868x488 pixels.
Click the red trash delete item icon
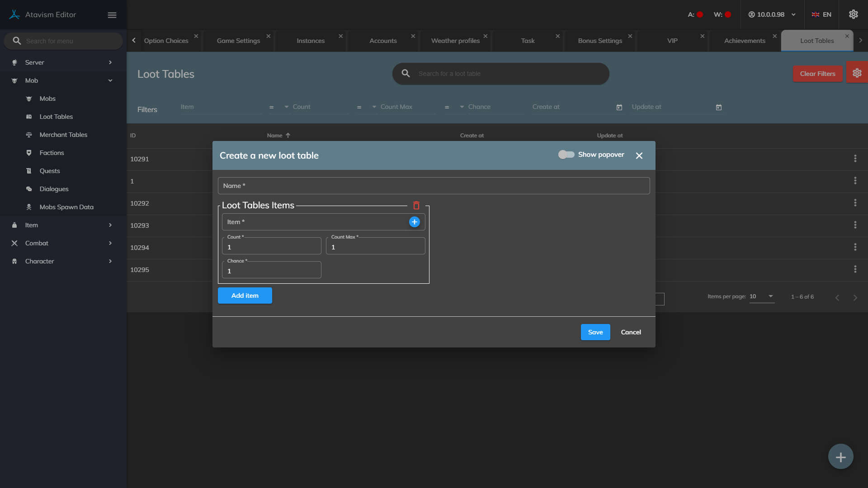416,206
